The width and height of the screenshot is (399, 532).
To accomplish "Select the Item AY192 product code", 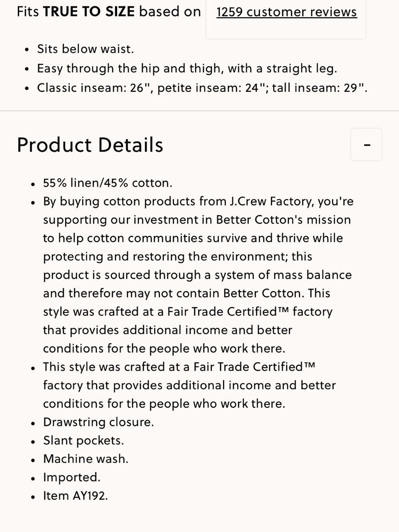I will coord(75,496).
